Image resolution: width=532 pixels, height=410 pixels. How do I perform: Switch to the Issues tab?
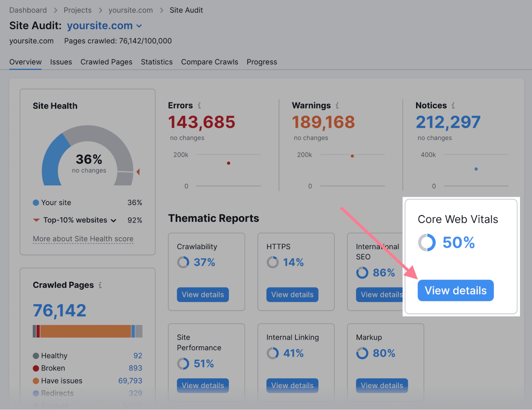tap(61, 62)
